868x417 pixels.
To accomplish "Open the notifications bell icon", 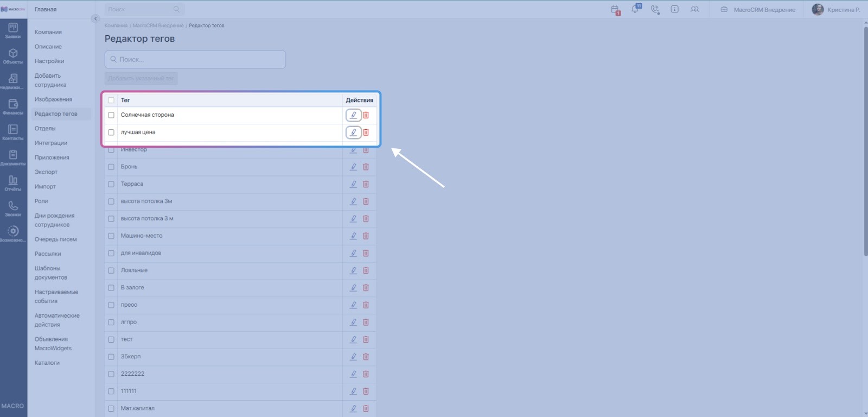I will pyautogui.click(x=635, y=9).
